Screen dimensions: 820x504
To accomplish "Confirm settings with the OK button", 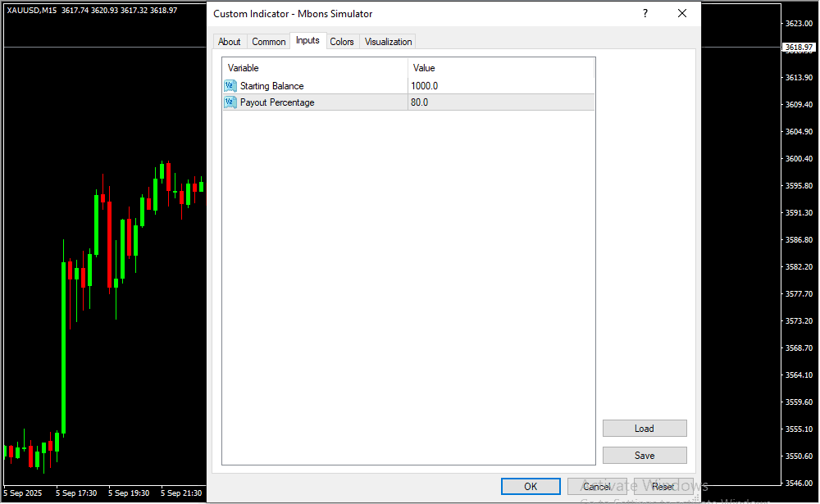I will (x=531, y=487).
